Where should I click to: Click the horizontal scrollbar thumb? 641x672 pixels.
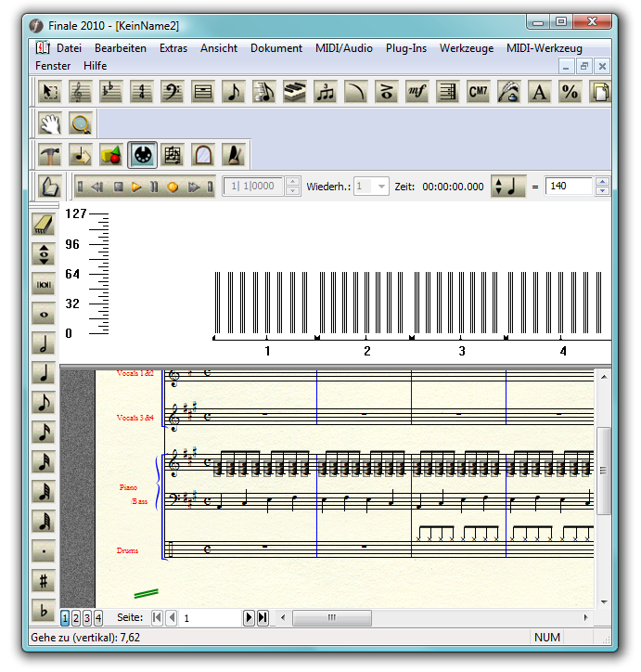[x=332, y=617]
